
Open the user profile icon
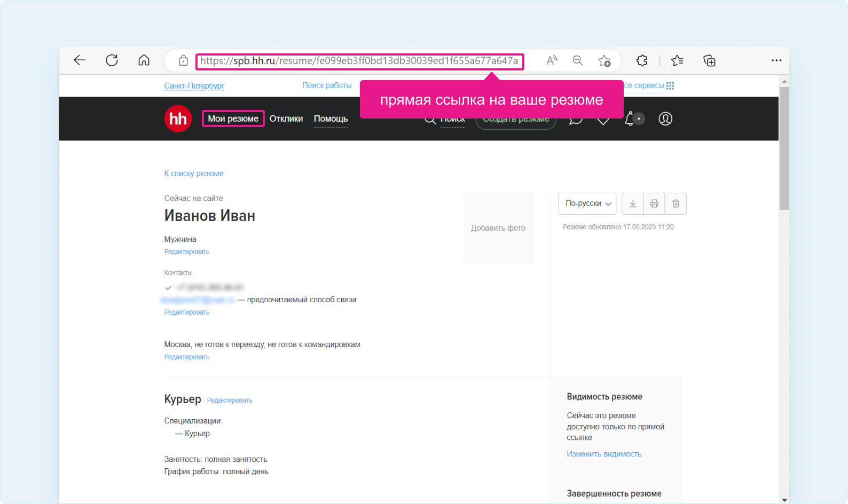665,119
